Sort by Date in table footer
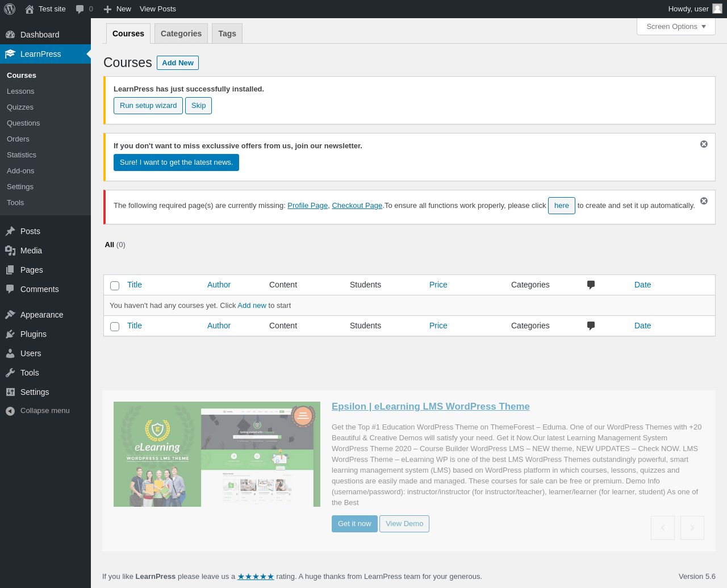727x588 pixels. 643,326
